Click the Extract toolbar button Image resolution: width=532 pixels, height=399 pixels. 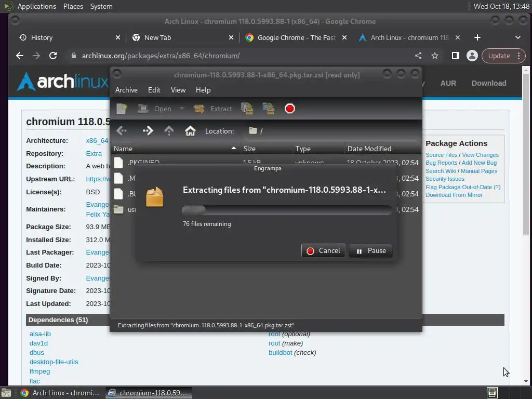[x=213, y=109]
